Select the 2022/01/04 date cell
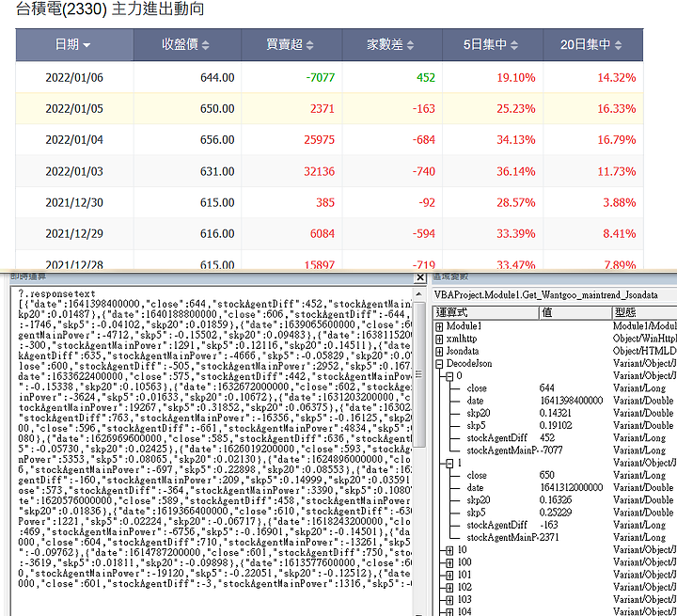The image size is (677, 616). (74, 140)
